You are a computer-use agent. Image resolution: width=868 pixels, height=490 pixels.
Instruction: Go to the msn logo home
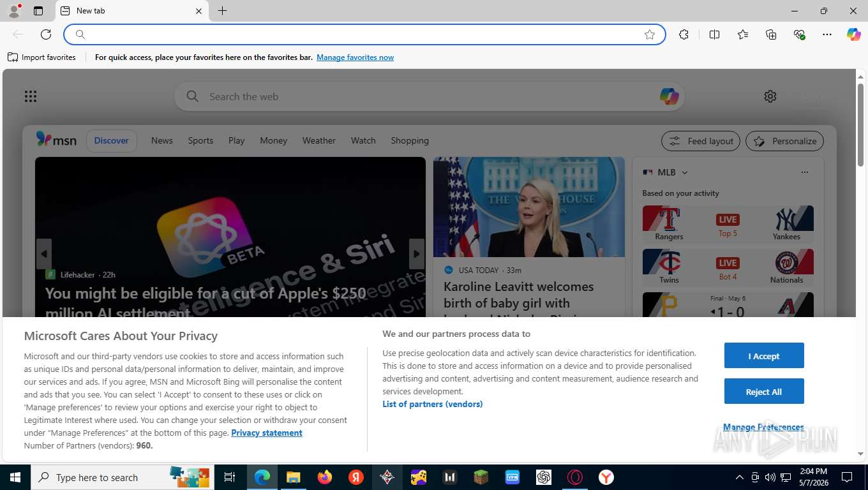pyautogui.click(x=56, y=140)
